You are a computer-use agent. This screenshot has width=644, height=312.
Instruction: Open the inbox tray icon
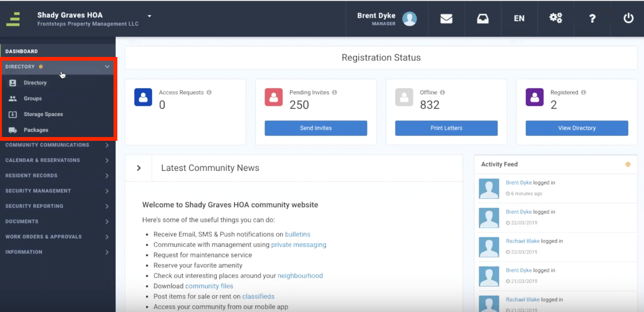click(483, 19)
